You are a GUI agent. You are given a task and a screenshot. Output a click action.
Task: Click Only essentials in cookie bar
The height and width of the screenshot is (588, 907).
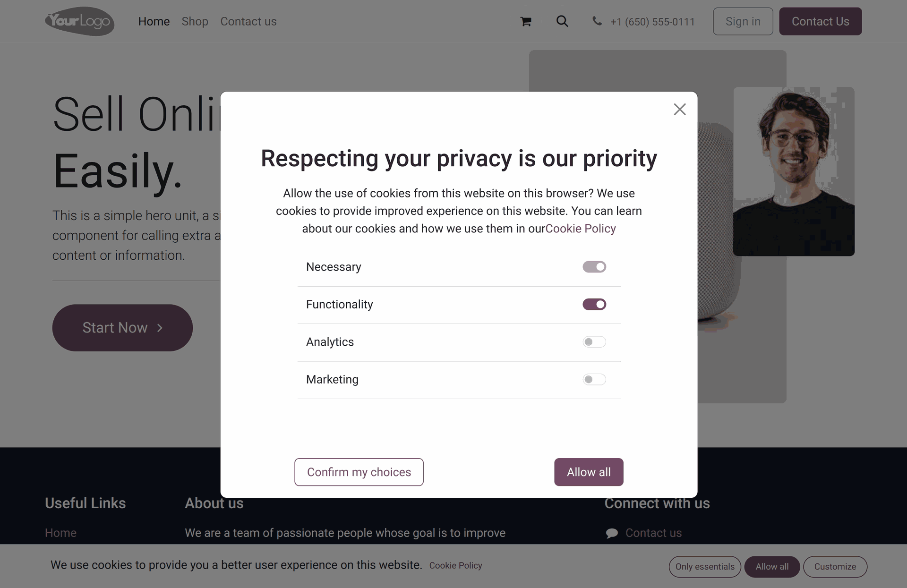click(705, 566)
